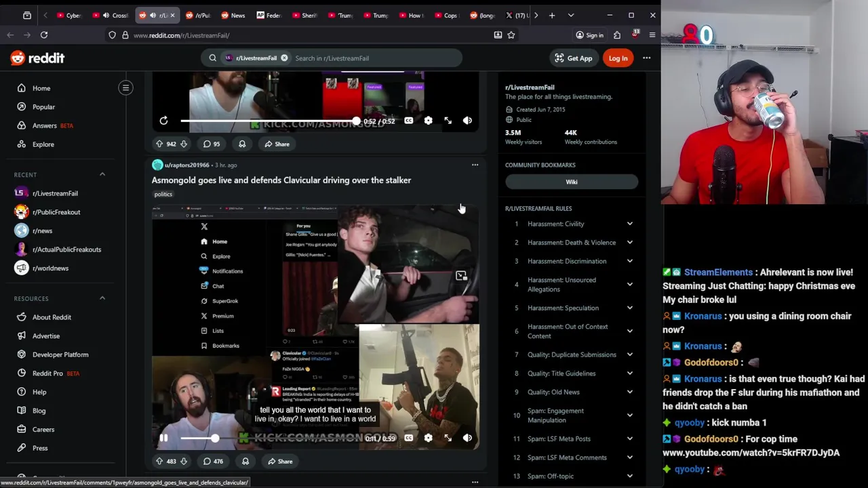Click the Get App button

(574, 58)
